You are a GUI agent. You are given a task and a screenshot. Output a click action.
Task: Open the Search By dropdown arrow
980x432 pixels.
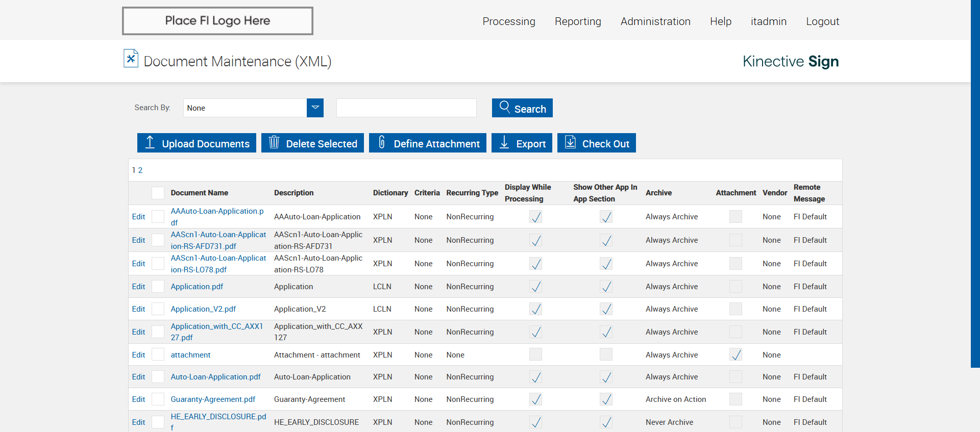click(315, 108)
